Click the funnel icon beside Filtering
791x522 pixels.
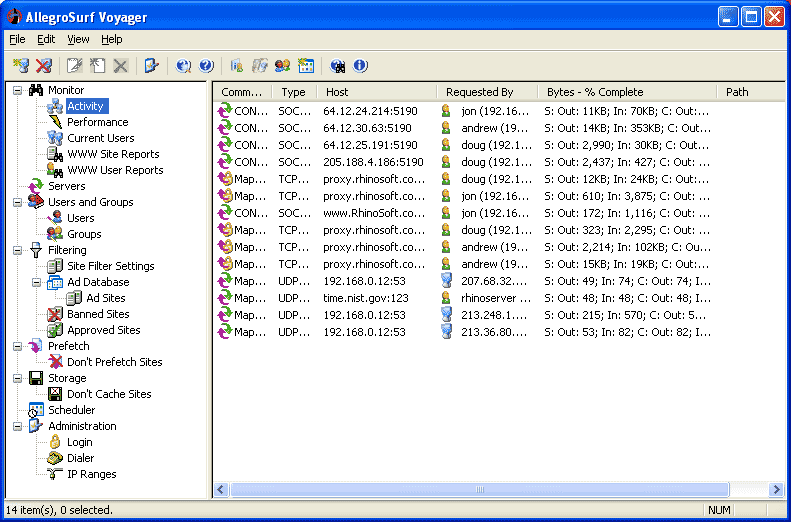tap(36, 250)
